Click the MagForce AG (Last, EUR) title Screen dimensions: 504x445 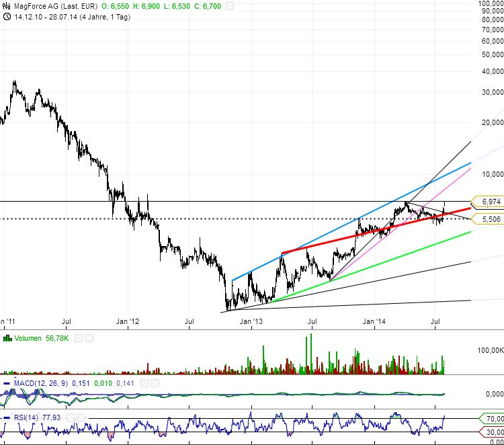pyautogui.click(x=56, y=6)
